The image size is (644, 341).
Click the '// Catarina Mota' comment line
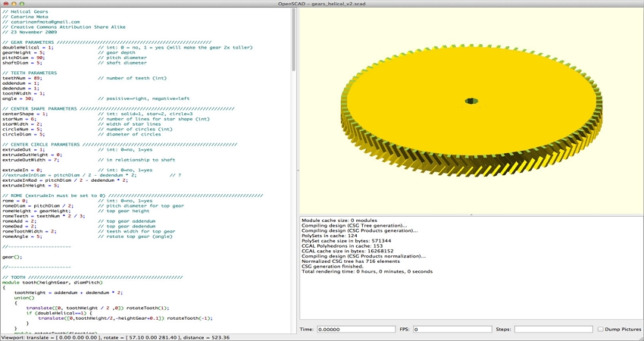point(25,17)
